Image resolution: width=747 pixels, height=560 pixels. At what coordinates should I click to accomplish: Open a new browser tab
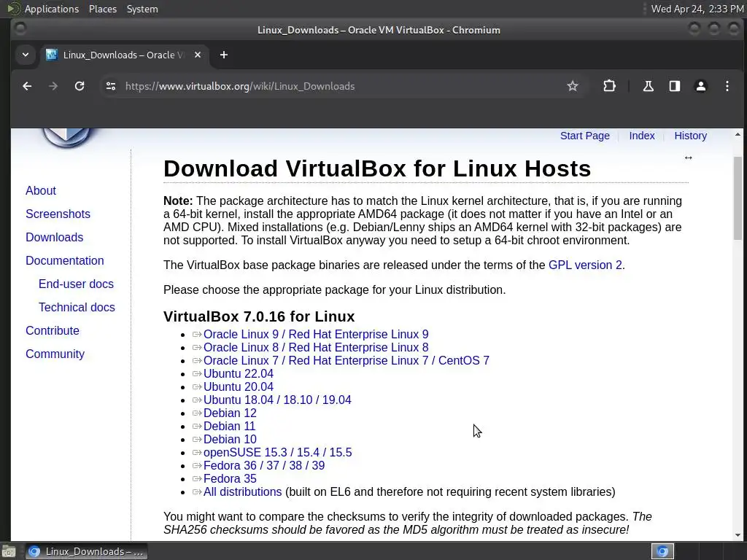pyautogui.click(x=224, y=55)
